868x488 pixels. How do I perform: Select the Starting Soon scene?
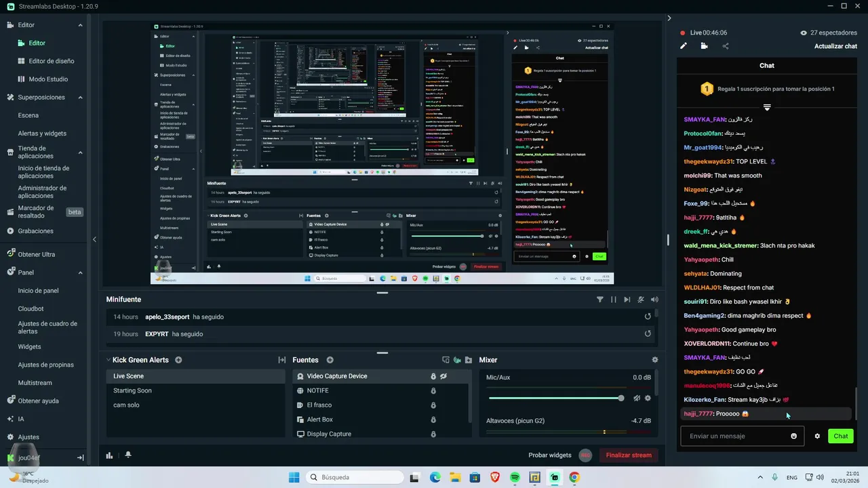coord(132,390)
